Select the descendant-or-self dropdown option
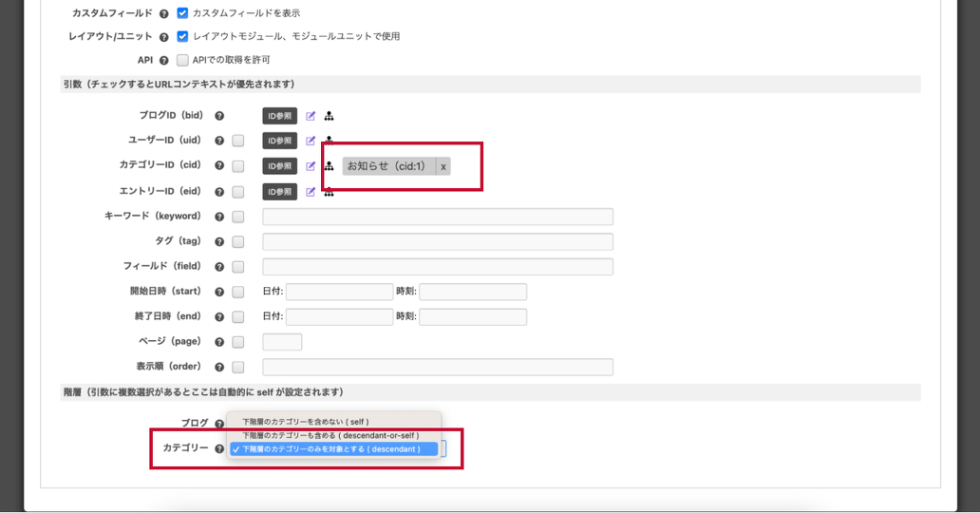 click(x=330, y=435)
